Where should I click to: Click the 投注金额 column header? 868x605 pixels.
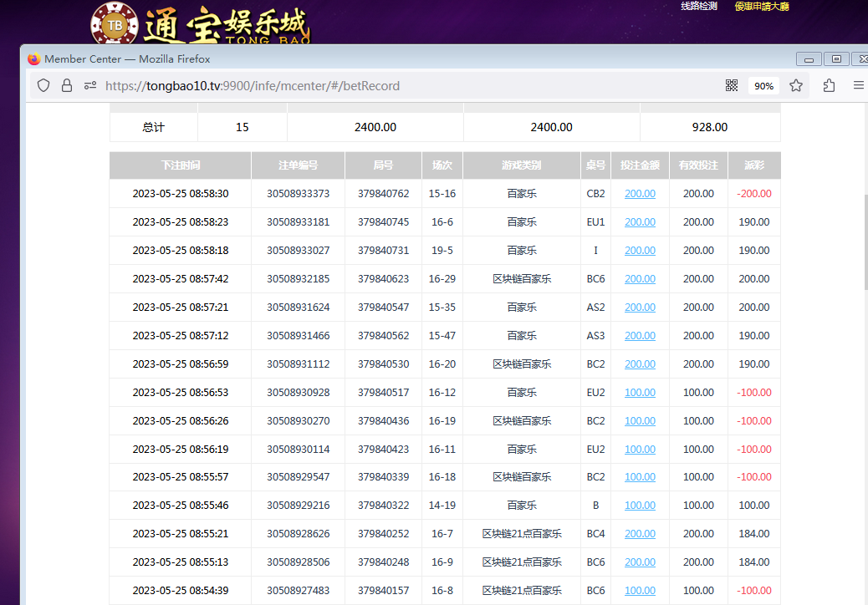[x=640, y=165]
